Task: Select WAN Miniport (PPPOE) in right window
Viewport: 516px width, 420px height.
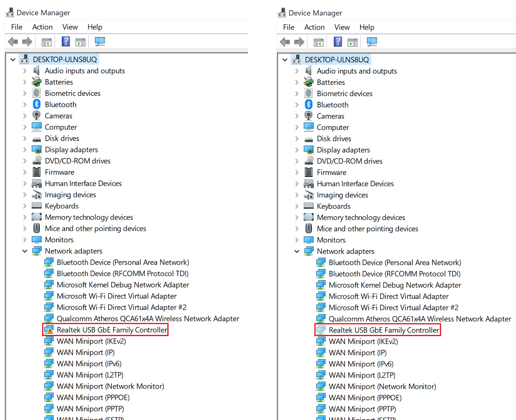Action: 365,398
